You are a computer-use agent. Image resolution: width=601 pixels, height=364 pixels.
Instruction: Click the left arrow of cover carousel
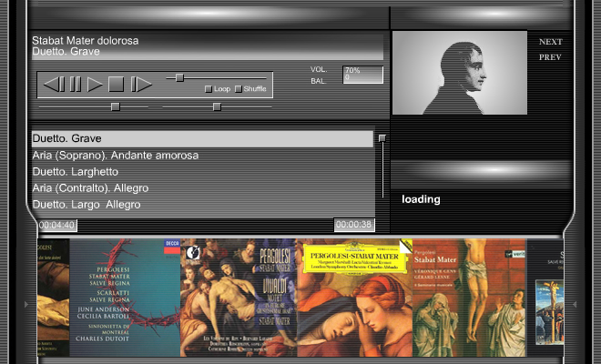[x=26, y=304]
